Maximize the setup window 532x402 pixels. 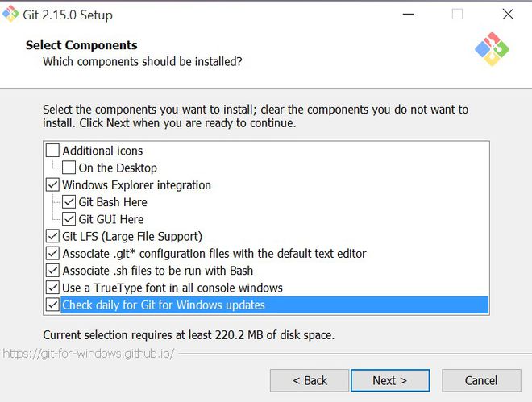[x=458, y=15]
